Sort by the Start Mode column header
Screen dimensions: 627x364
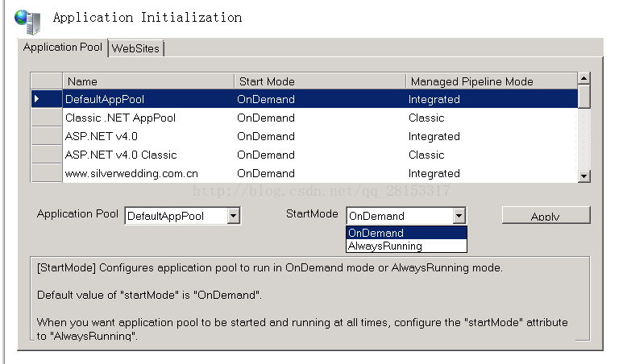coord(320,81)
